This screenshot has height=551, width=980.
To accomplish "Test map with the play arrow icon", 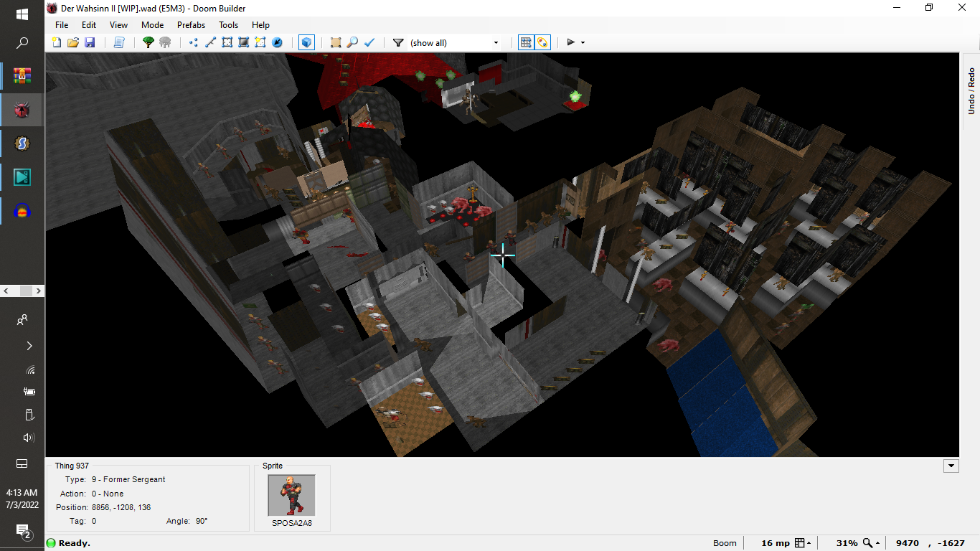I will point(571,42).
